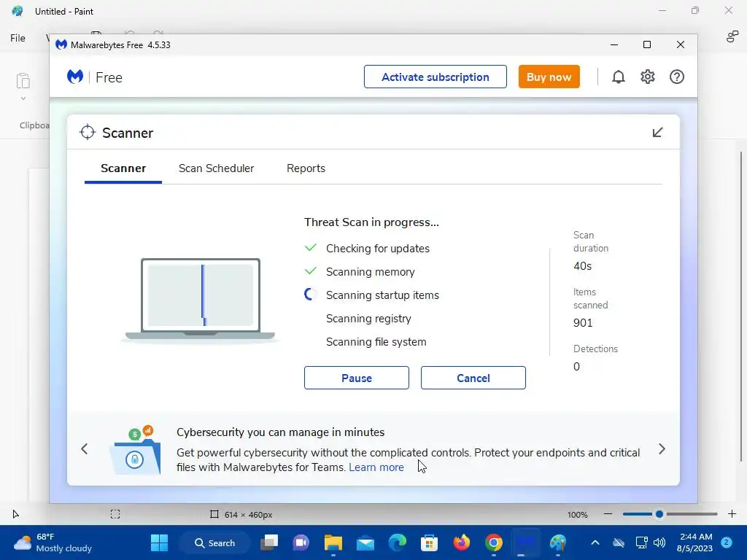Image resolution: width=747 pixels, height=560 pixels.
Task: Open Firefox from the taskbar
Action: coord(461,542)
